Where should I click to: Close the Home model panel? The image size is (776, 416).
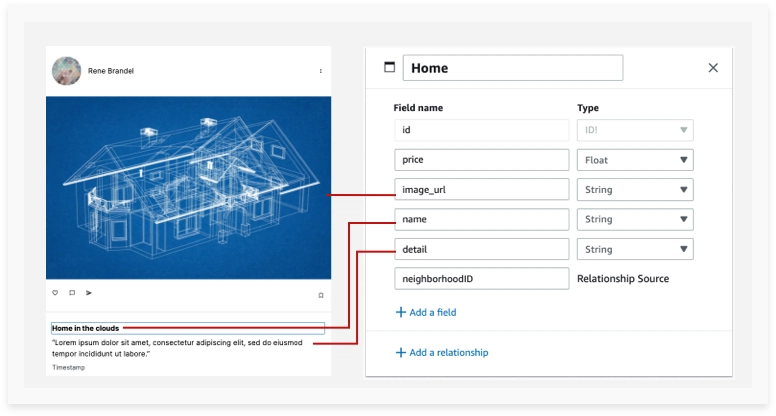713,68
